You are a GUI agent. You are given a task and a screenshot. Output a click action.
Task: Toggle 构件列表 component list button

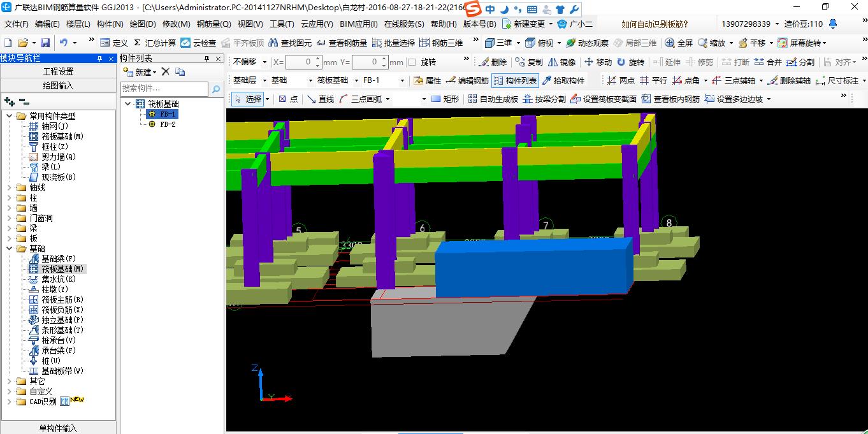pos(515,80)
